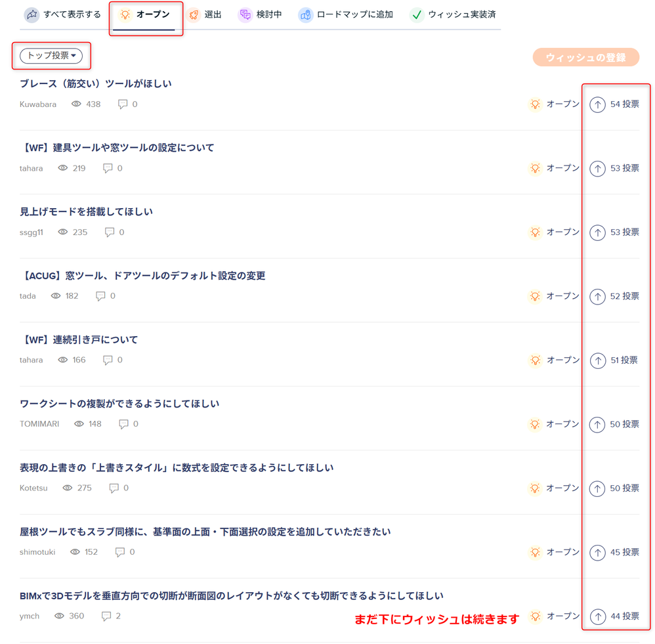Click the views eye icon on Kotetsu's wish
This screenshot has width=655, height=644.
click(67, 488)
